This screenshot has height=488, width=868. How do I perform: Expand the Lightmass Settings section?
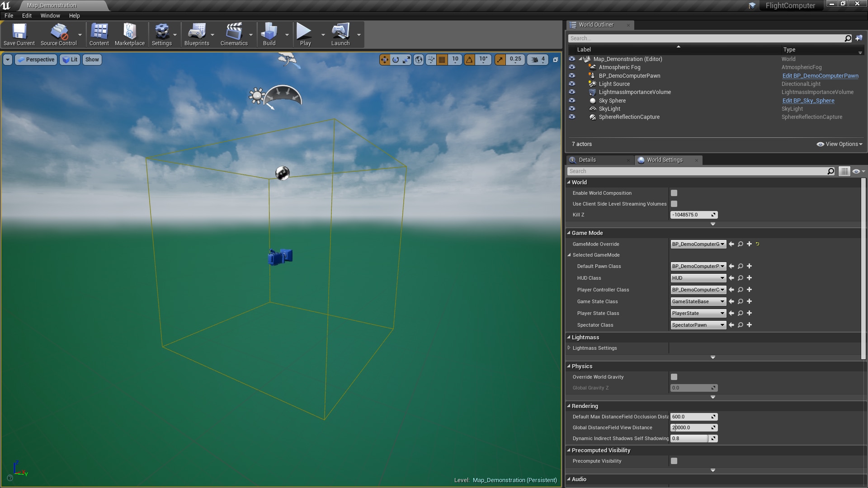coord(569,348)
